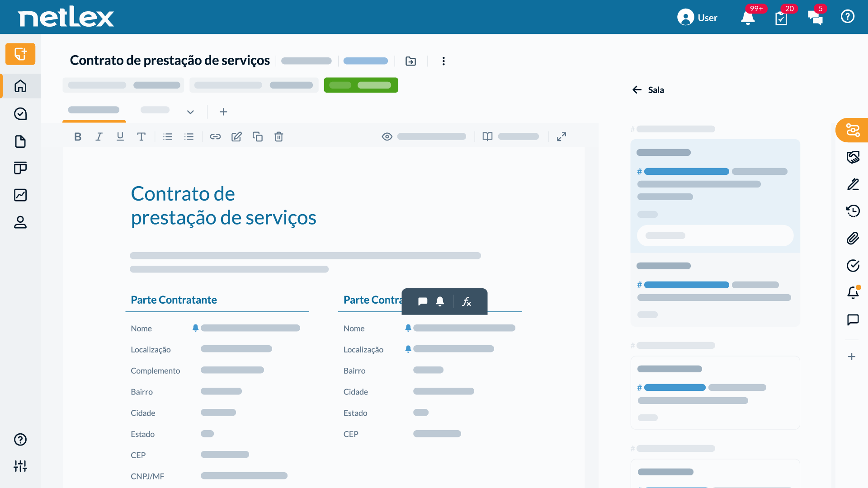This screenshot has width=868, height=488.
Task: Open the orange workflow panel icon
Action: (853, 130)
